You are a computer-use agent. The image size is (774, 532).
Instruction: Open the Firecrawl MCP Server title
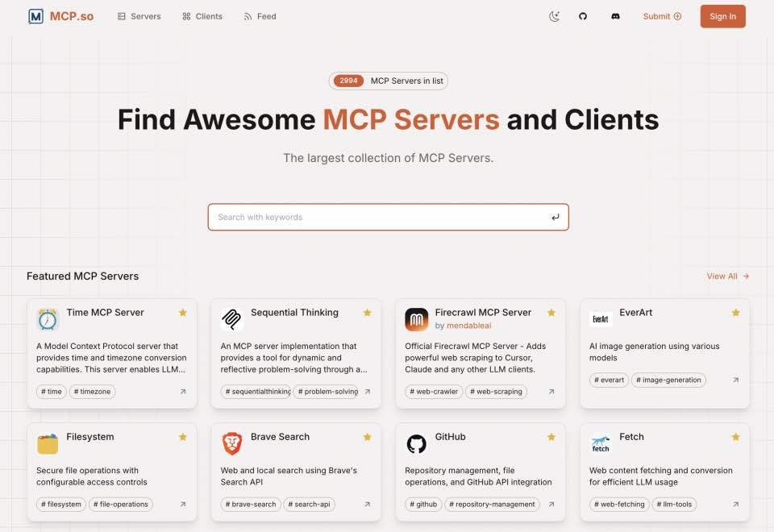click(483, 313)
